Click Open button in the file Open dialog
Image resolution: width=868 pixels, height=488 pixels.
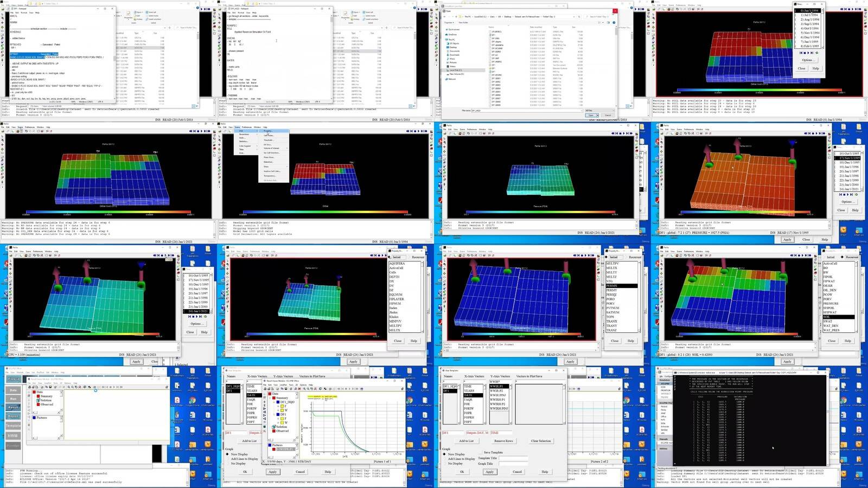tap(591, 115)
